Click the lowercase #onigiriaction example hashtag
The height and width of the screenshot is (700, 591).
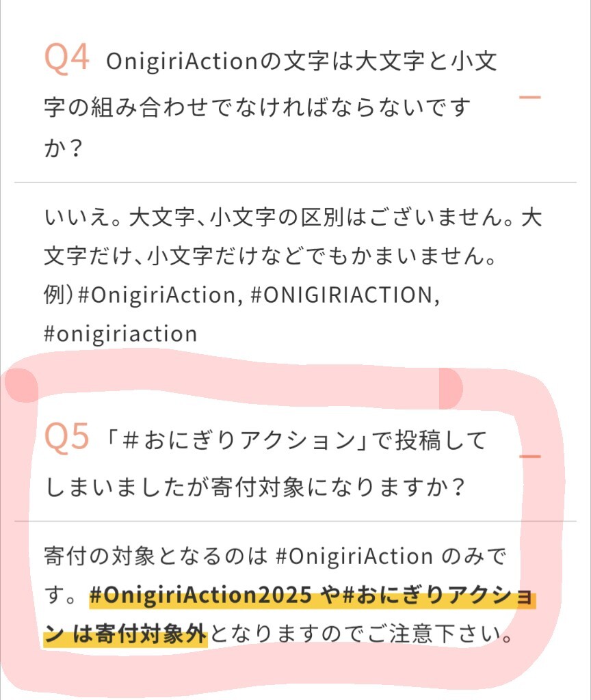pyautogui.click(x=120, y=334)
